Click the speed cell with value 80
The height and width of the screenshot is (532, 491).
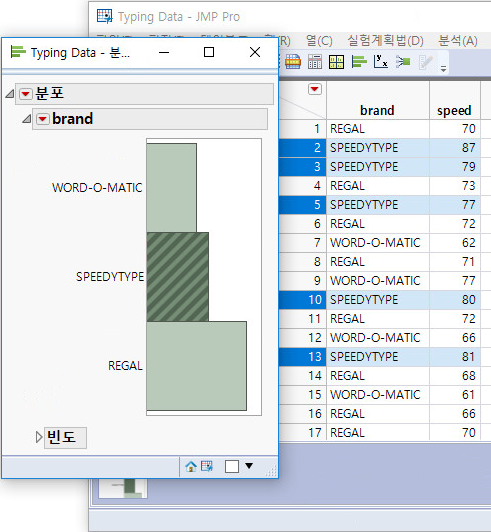[x=455, y=300]
